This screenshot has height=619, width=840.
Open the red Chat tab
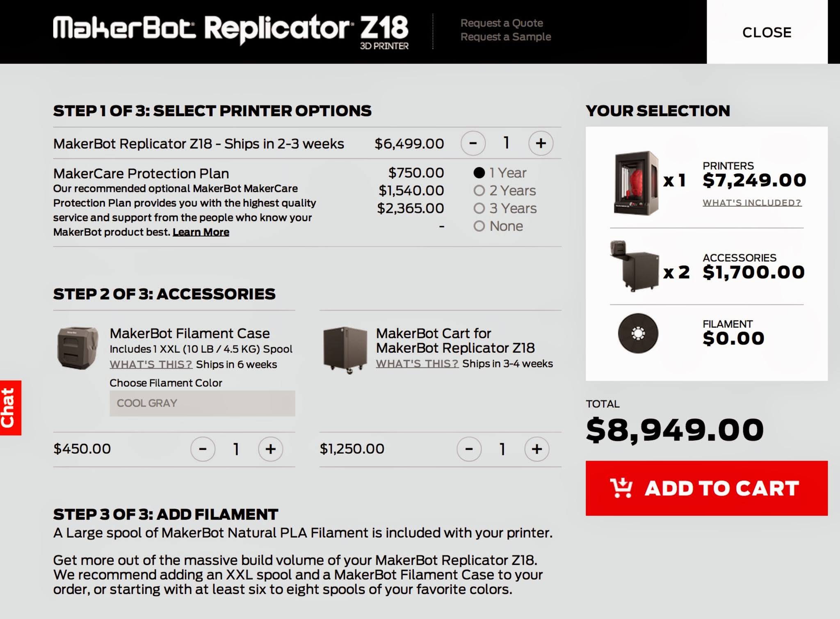click(x=10, y=408)
